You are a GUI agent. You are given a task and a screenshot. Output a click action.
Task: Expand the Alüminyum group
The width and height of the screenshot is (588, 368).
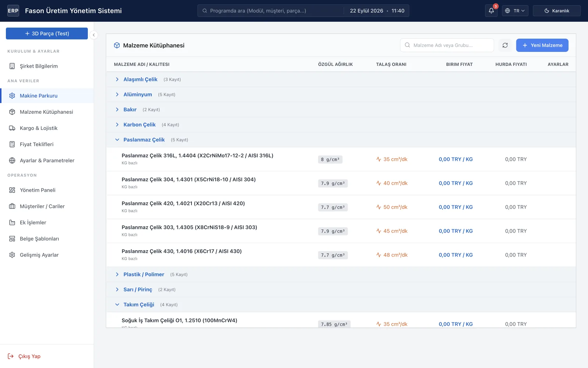pos(117,95)
